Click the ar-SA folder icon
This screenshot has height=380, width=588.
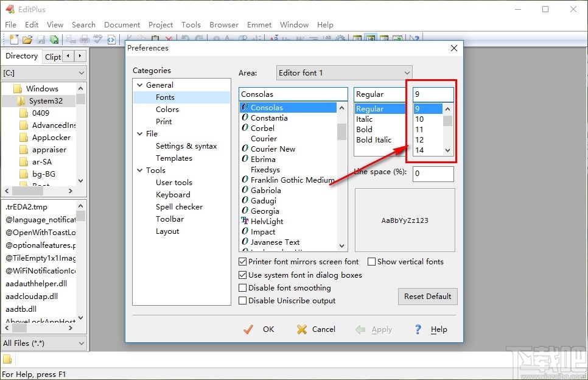coord(24,161)
